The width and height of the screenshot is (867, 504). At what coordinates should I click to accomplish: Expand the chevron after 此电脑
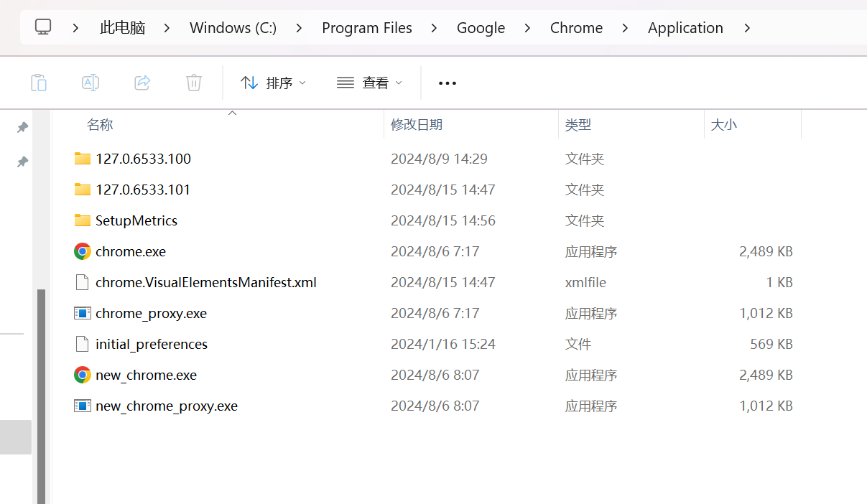[167, 28]
